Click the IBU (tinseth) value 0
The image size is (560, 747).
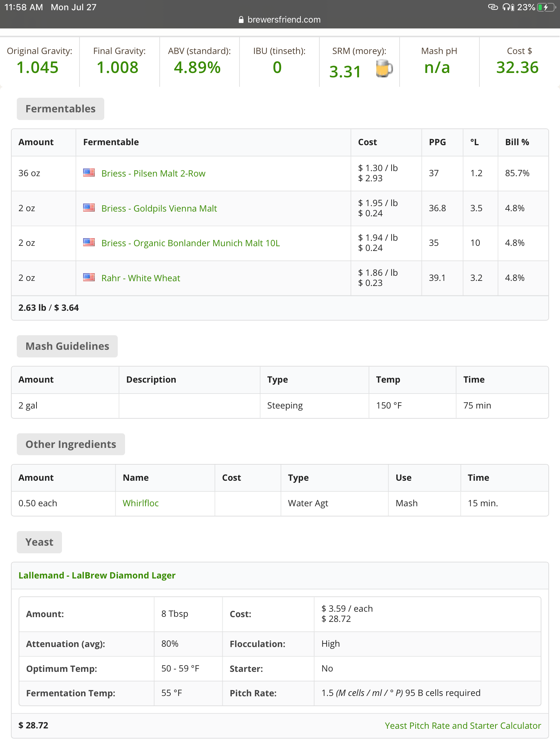[277, 67]
